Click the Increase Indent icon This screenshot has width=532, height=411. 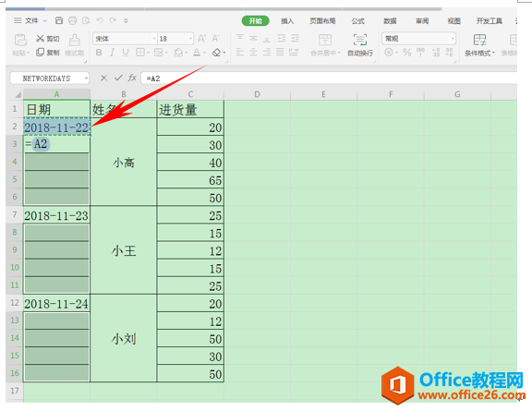click(x=296, y=38)
